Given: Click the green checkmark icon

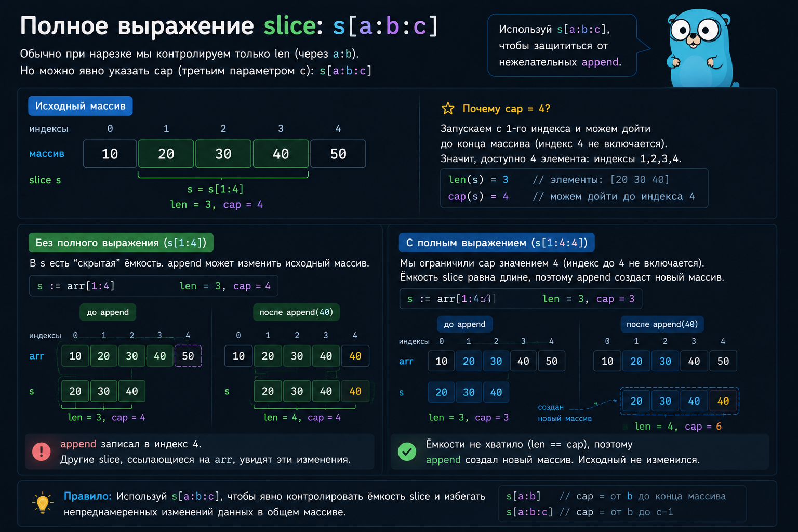Looking at the screenshot, I should pos(407,451).
